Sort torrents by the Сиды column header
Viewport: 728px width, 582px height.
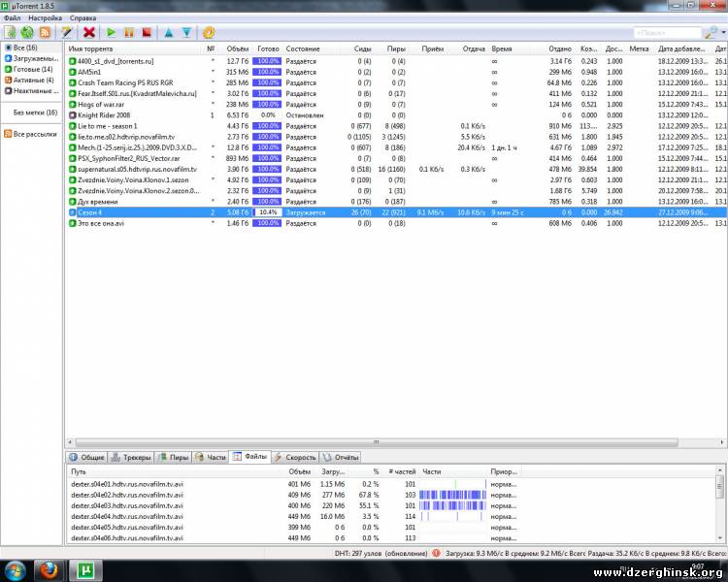(x=363, y=48)
